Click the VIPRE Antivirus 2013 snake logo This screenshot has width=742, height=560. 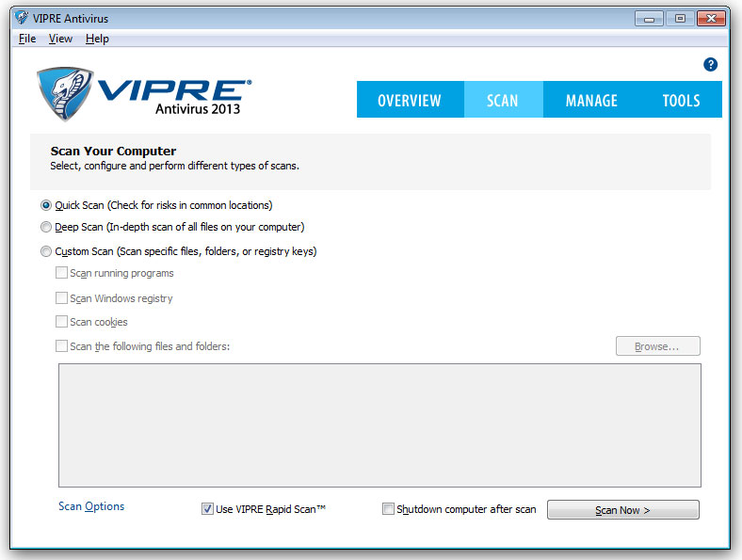click(64, 94)
